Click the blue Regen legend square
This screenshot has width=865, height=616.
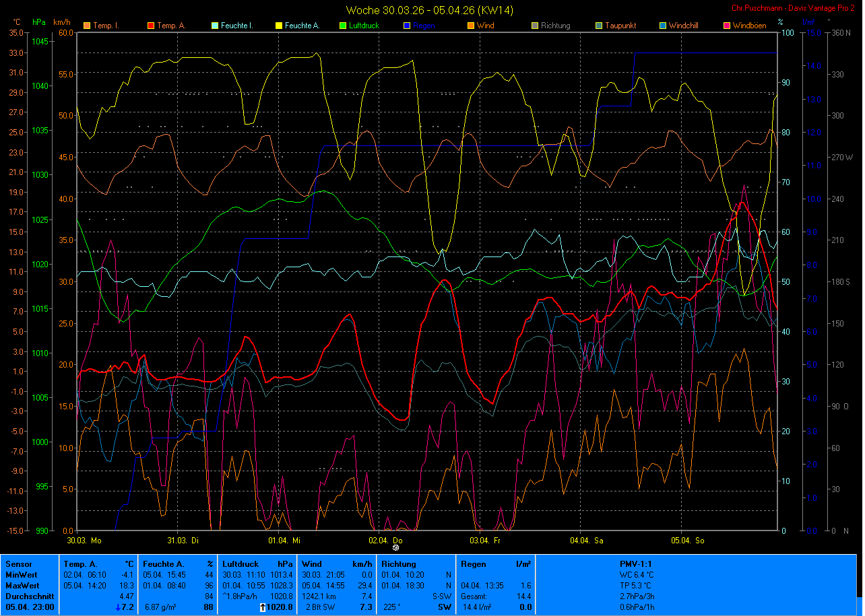coord(406,26)
